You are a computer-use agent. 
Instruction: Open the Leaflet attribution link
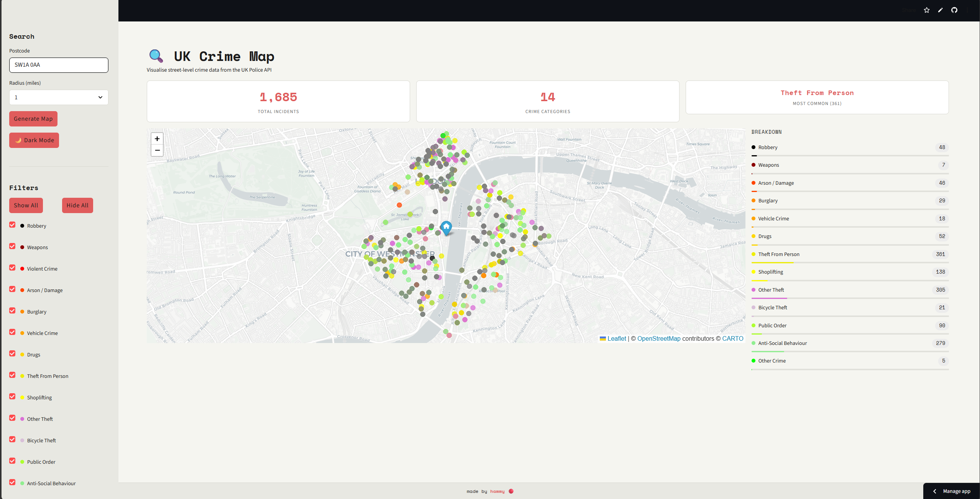(616, 338)
